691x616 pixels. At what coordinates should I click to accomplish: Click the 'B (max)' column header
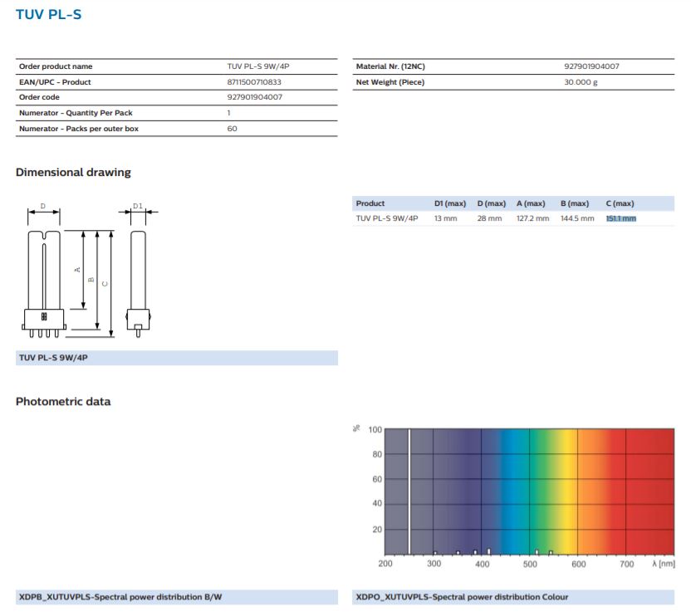pos(575,203)
